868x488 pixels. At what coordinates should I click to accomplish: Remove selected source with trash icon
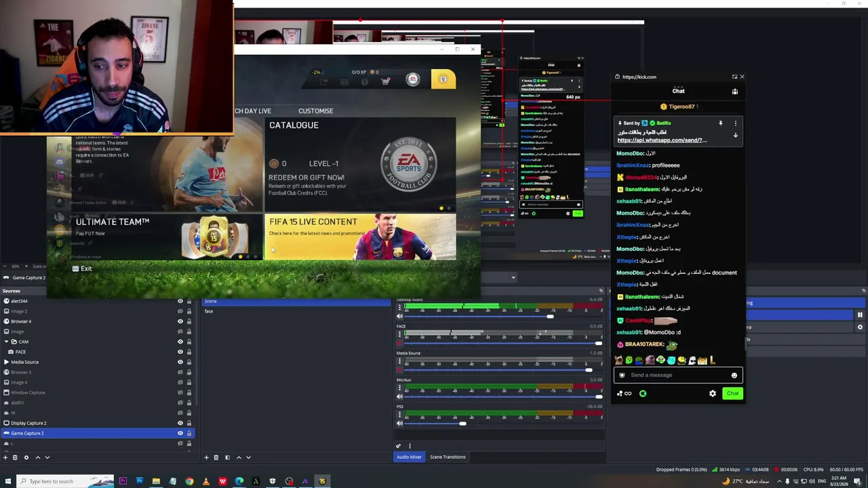pyautogui.click(x=15, y=457)
